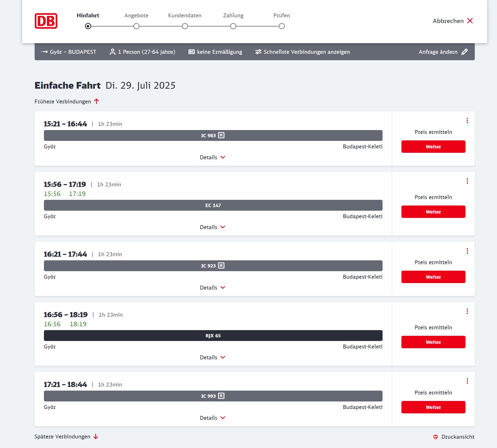The height and width of the screenshot is (448, 497).
Task: Click the green real-time 17:19 arrival
Action: coord(77,194)
